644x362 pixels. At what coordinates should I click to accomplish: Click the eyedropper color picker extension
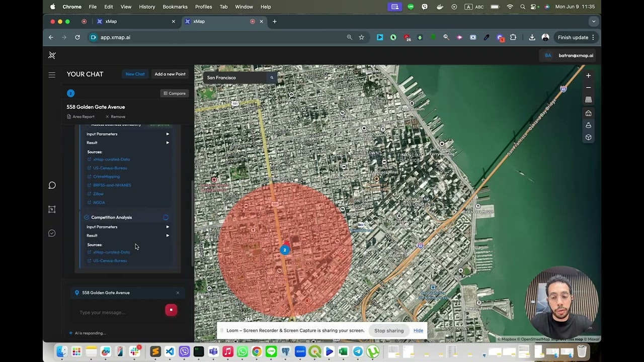tap(487, 37)
